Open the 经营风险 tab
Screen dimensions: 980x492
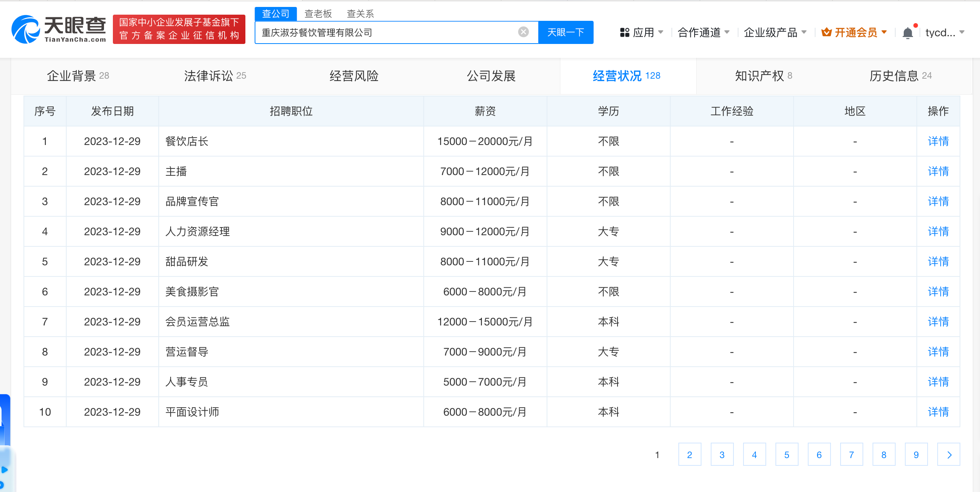(x=354, y=76)
